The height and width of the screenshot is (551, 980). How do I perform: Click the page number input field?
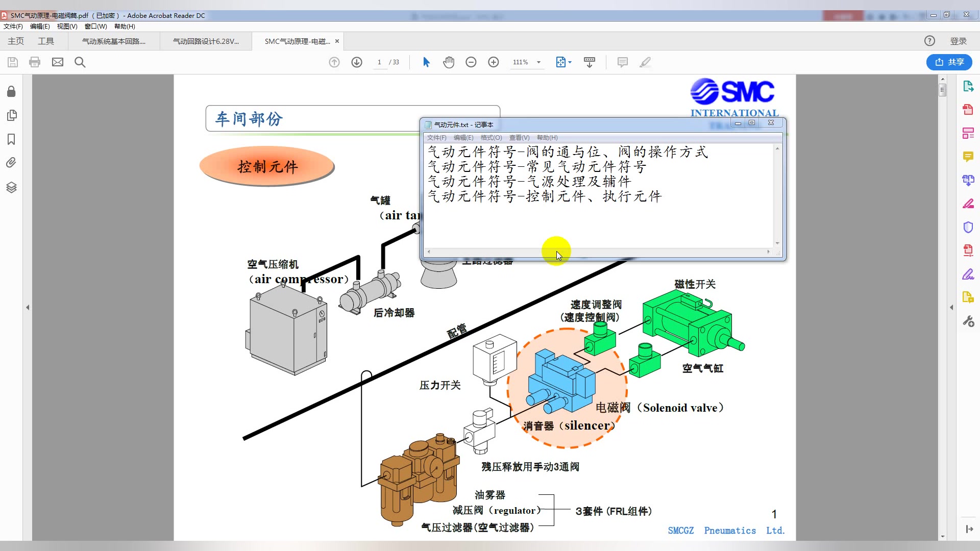(x=379, y=62)
